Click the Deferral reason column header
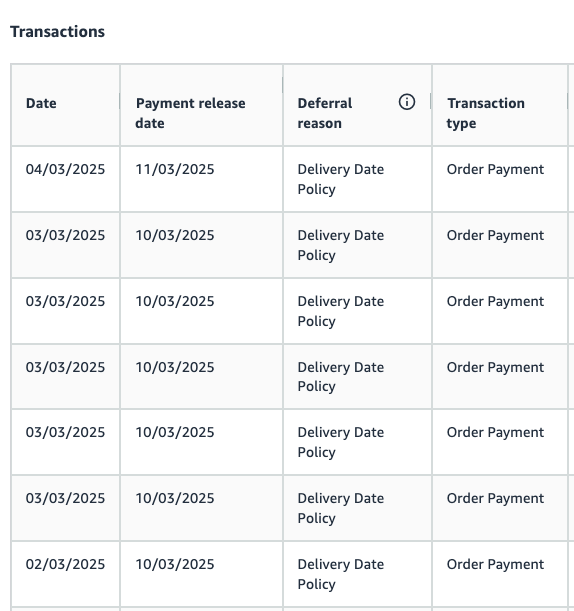This screenshot has height=611, width=574. pos(325,113)
